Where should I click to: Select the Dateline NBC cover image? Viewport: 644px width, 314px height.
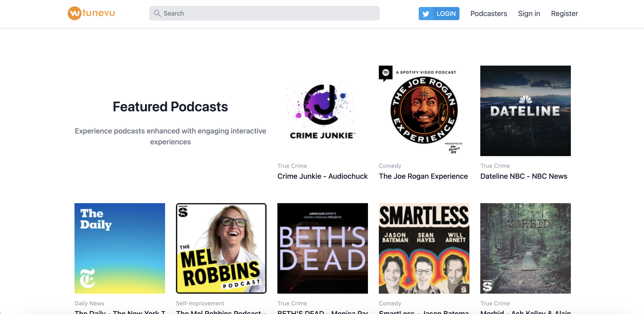point(525,111)
